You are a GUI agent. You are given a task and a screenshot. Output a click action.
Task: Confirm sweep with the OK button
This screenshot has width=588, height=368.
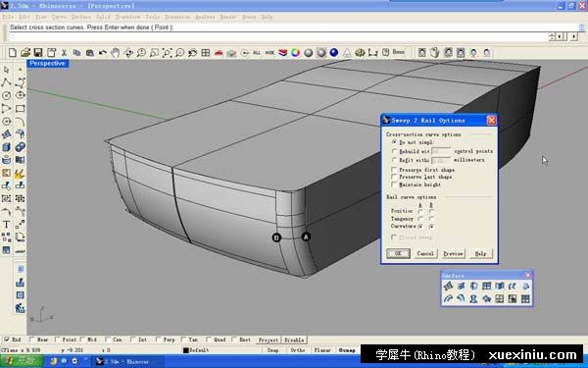point(398,253)
